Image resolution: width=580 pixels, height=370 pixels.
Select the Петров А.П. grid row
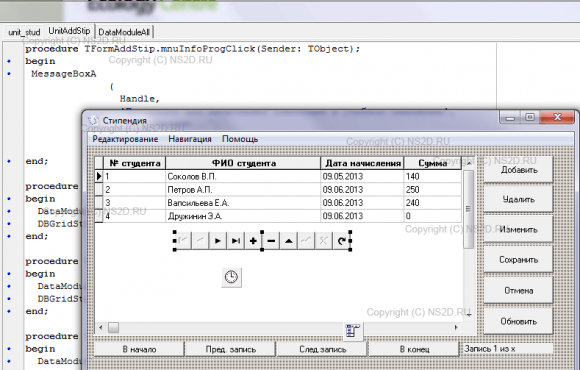point(278,190)
